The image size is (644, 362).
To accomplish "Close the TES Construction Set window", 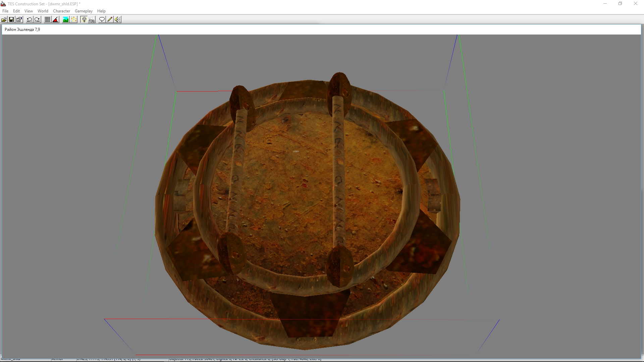I will (x=635, y=4).
